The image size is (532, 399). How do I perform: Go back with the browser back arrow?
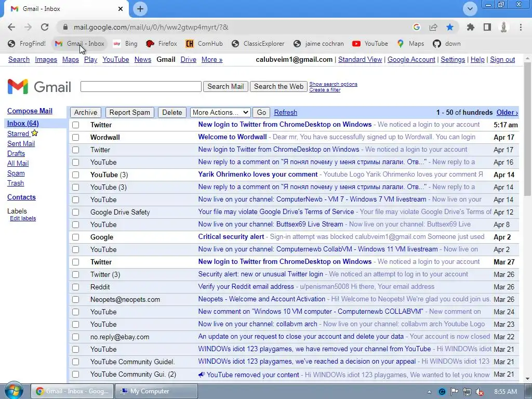click(11, 27)
